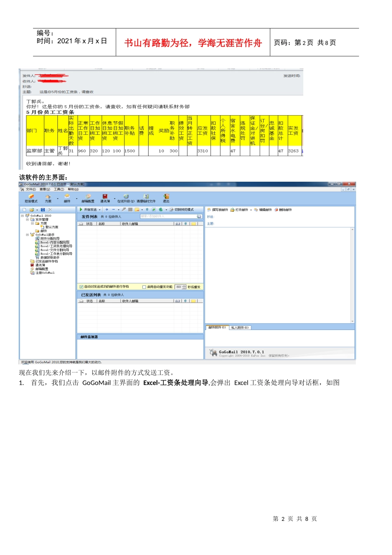Select 数据获取助手 tree item

47,257
